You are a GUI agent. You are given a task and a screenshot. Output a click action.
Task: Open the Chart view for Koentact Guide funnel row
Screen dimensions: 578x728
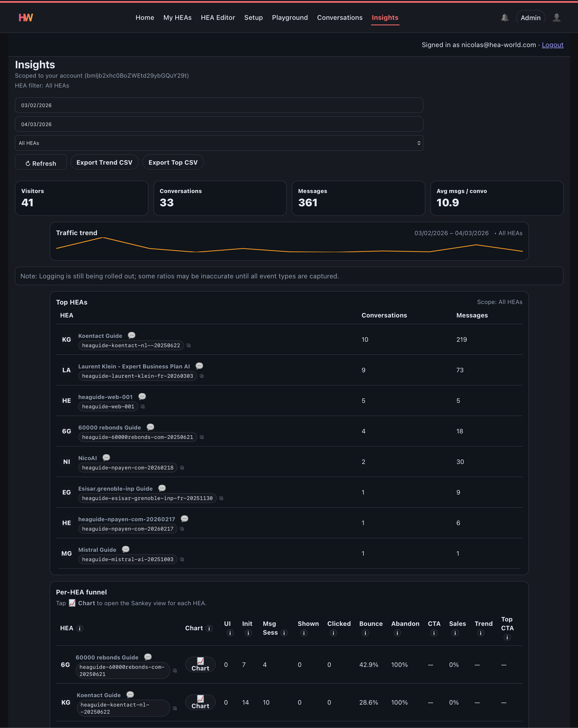tap(200, 702)
